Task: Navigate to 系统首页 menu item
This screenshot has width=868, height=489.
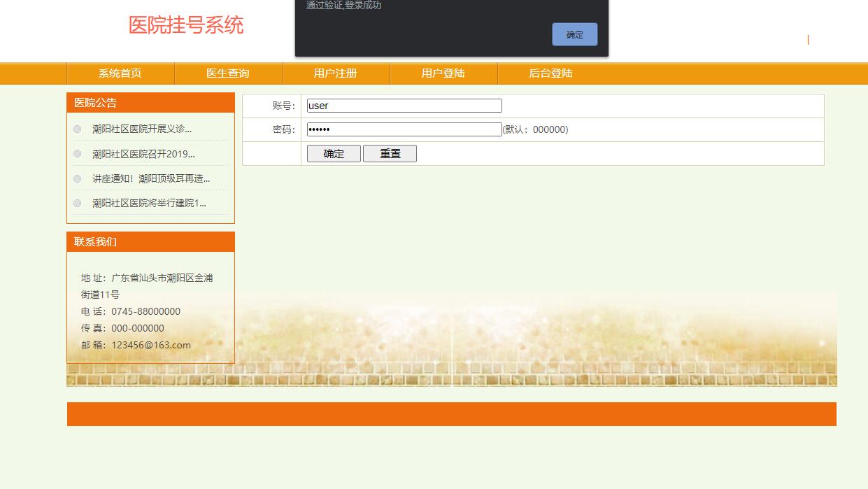Action: (x=119, y=73)
